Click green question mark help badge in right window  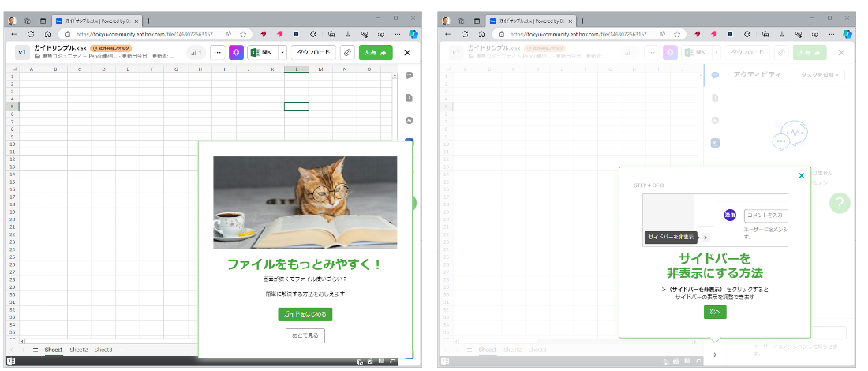click(x=840, y=203)
